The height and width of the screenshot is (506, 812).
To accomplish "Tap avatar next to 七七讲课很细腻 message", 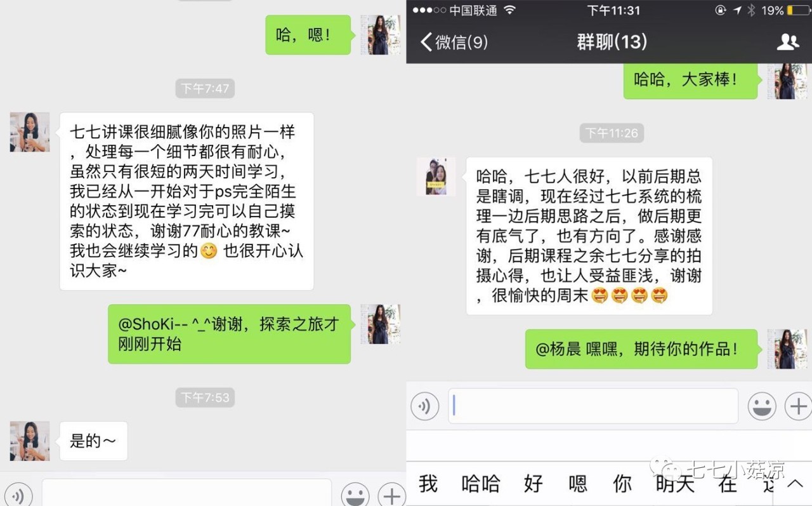I will coord(30,132).
